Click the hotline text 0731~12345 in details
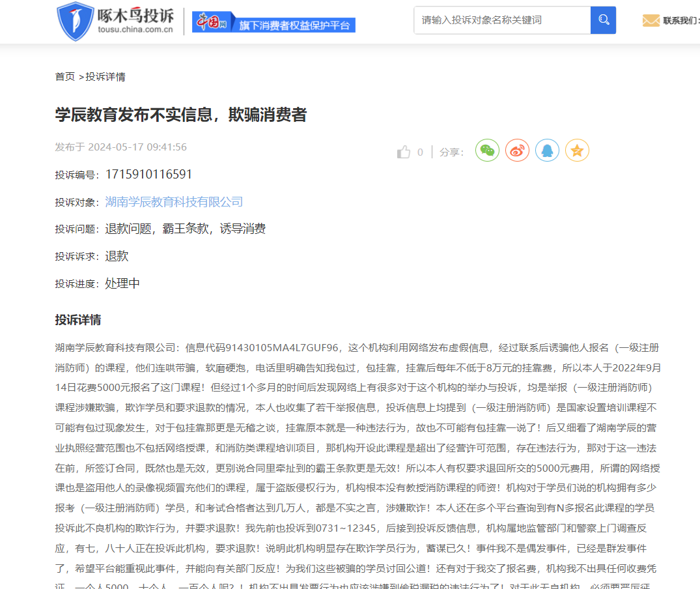The height and width of the screenshot is (589, 700). (x=346, y=528)
